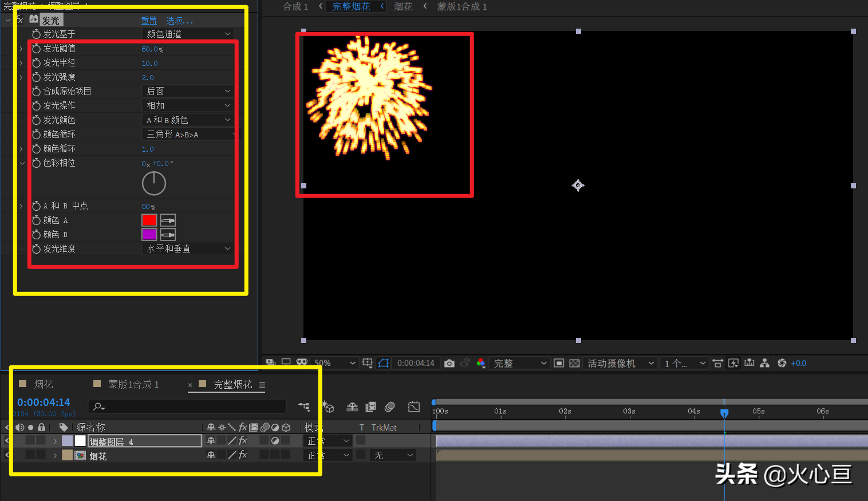
Task: Toggle fx switch on 烟花 layer
Action: click(243, 455)
